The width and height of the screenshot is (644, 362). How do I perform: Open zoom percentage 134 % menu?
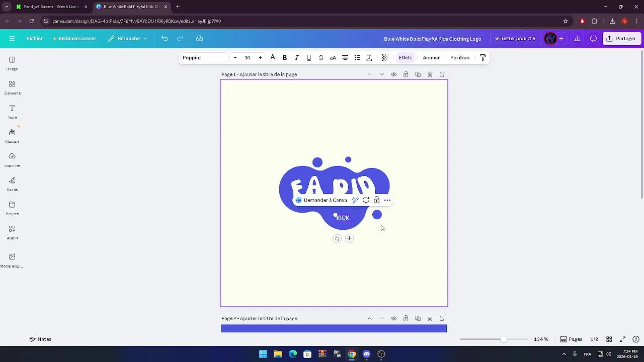tap(541, 339)
